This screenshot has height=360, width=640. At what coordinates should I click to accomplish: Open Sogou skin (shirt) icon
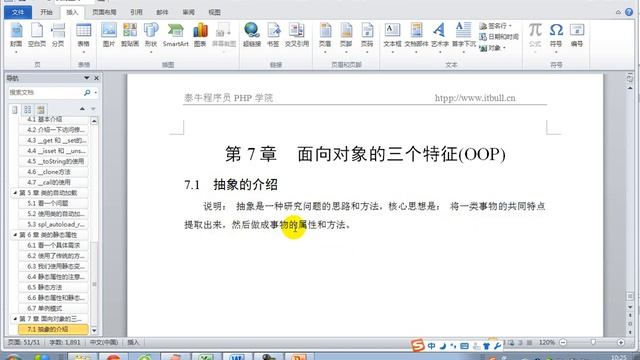[x=486, y=346]
